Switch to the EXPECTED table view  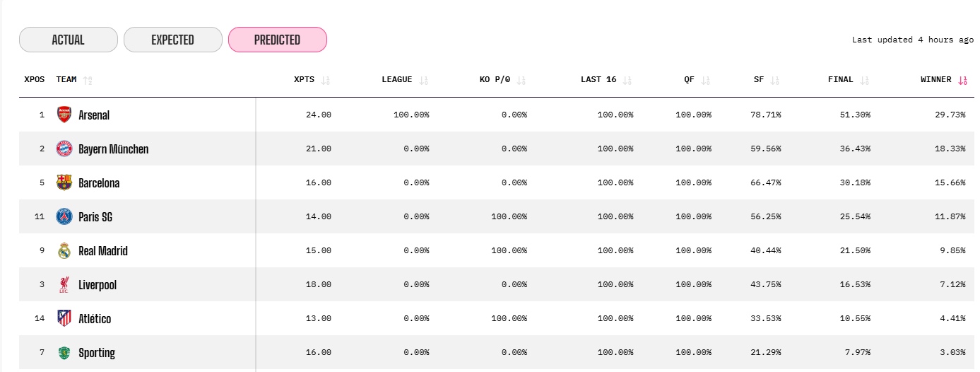[x=172, y=40]
